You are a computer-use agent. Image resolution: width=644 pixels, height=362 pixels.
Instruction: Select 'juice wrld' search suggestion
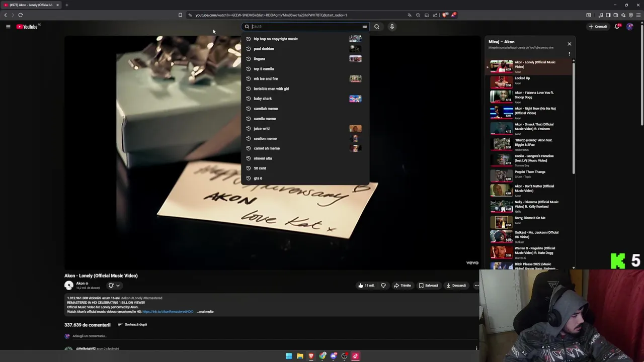[x=305, y=128]
